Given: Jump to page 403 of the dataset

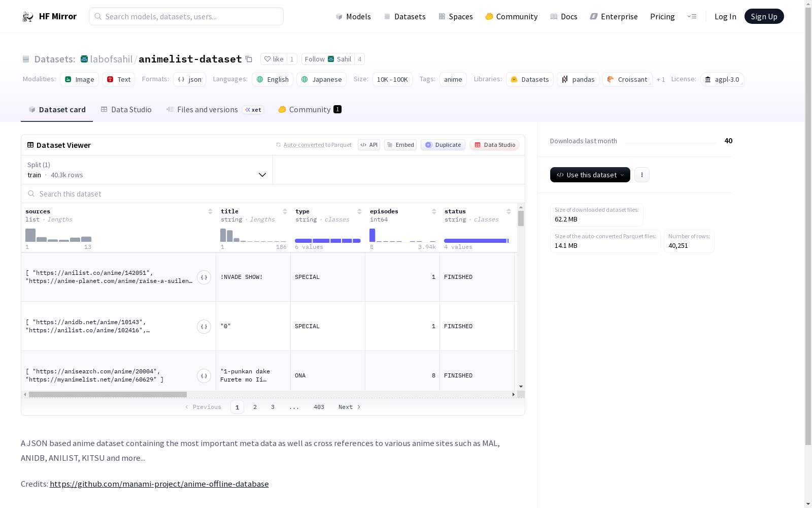Looking at the screenshot, I should click(x=319, y=407).
